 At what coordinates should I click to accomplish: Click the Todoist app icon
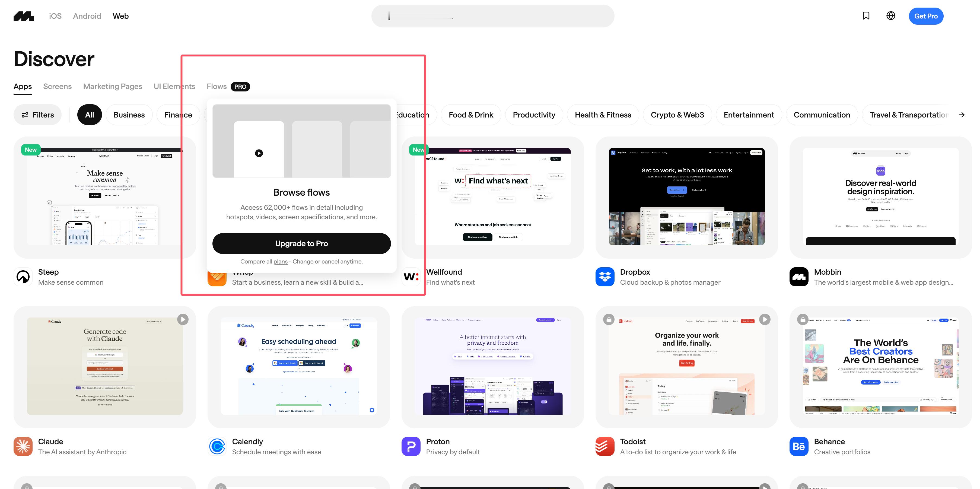coord(605,446)
